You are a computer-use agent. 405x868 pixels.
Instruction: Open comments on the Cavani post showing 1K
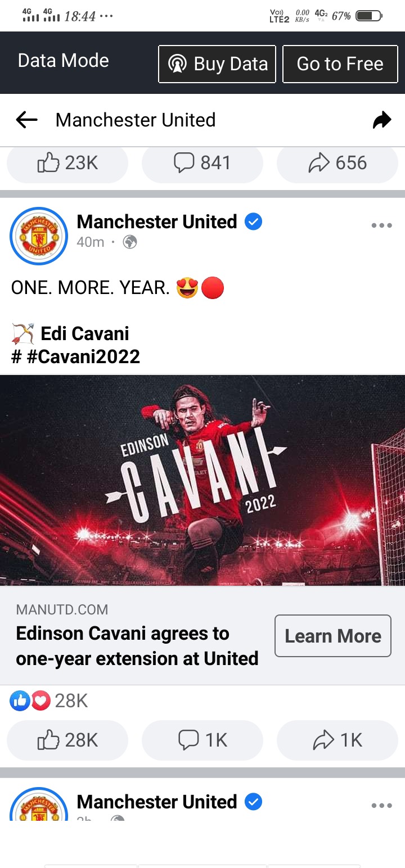click(202, 740)
